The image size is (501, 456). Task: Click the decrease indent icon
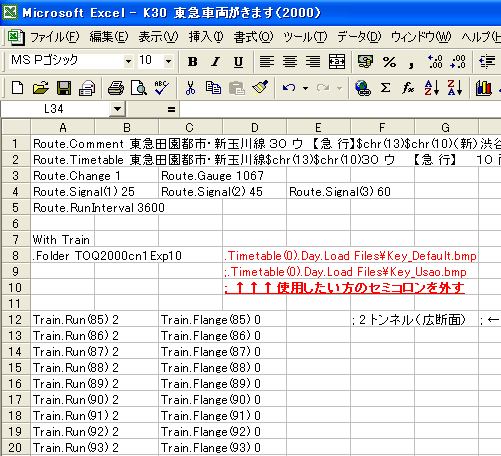(x=487, y=62)
